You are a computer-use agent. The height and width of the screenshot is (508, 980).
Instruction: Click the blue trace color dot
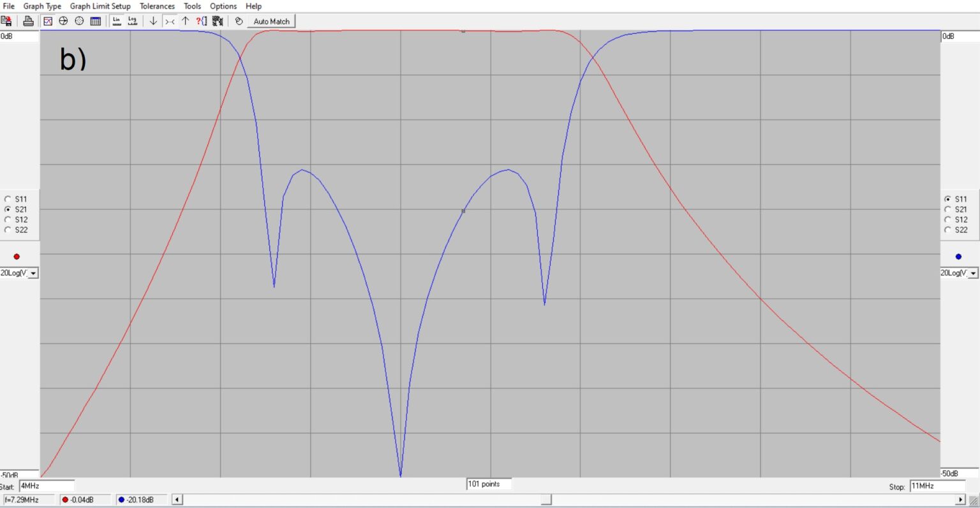(958, 257)
